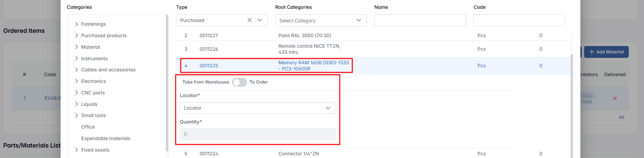The height and width of the screenshot is (158, 644).
Task: Click the Name filter field
Action: [420, 20]
